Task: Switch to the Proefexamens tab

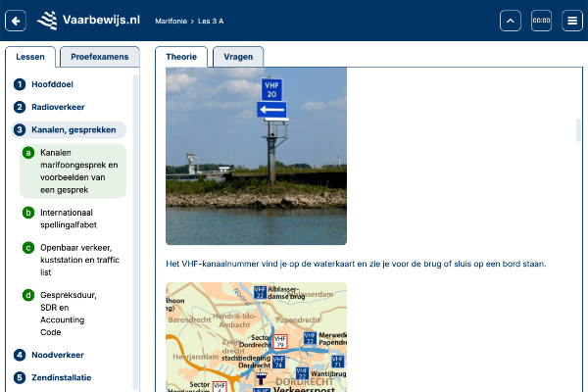Action: coord(99,57)
